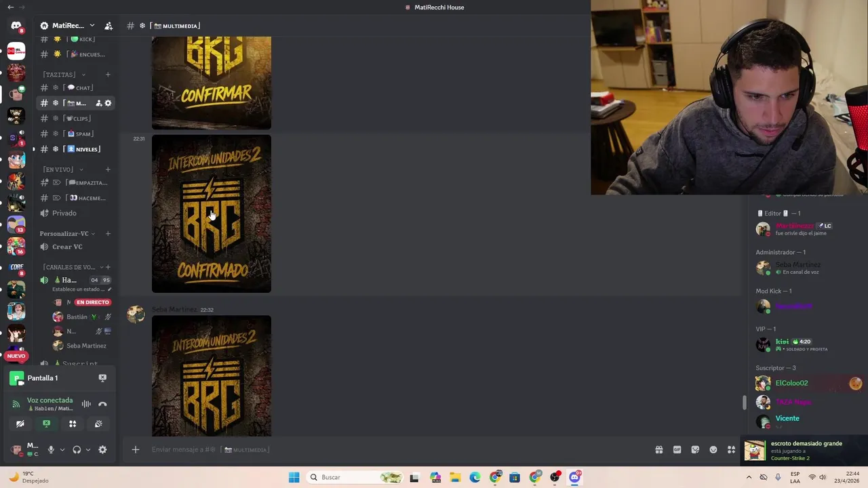Click the taskbar Buscar search box
The width and height of the screenshot is (868, 488).
pyautogui.click(x=355, y=477)
